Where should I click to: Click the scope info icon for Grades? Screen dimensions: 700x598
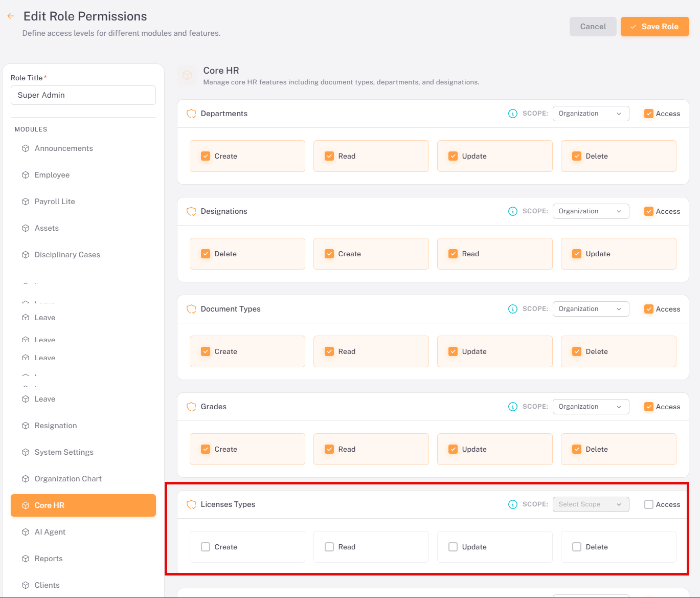click(x=513, y=407)
